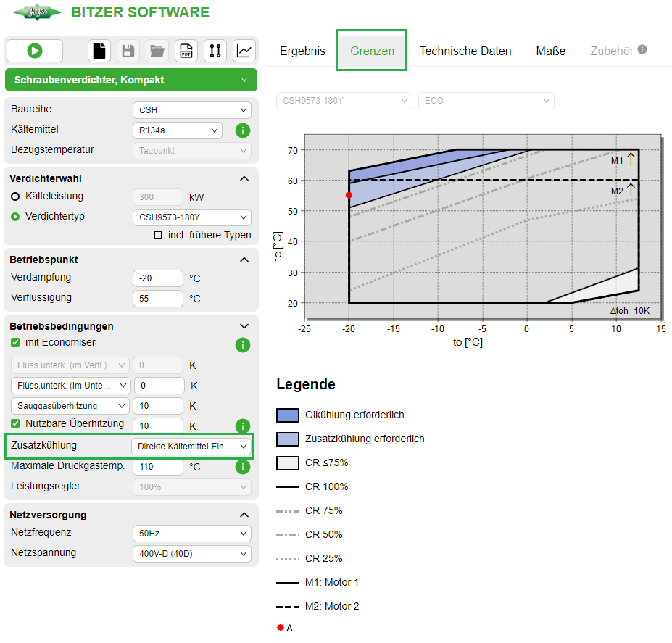This screenshot has height=643, width=672.
Task: Open the Zusatzkühlung dropdown
Action: pyautogui.click(x=192, y=447)
